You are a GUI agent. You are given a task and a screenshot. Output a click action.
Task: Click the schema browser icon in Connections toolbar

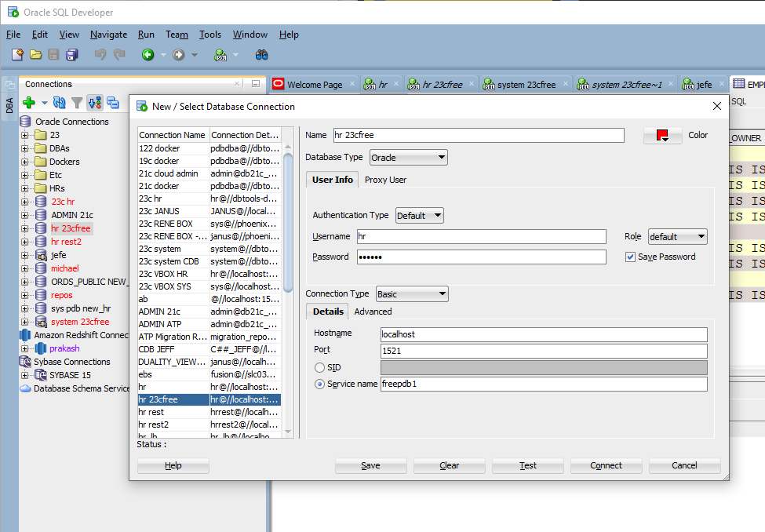pyautogui.click(x=95, y=103)
